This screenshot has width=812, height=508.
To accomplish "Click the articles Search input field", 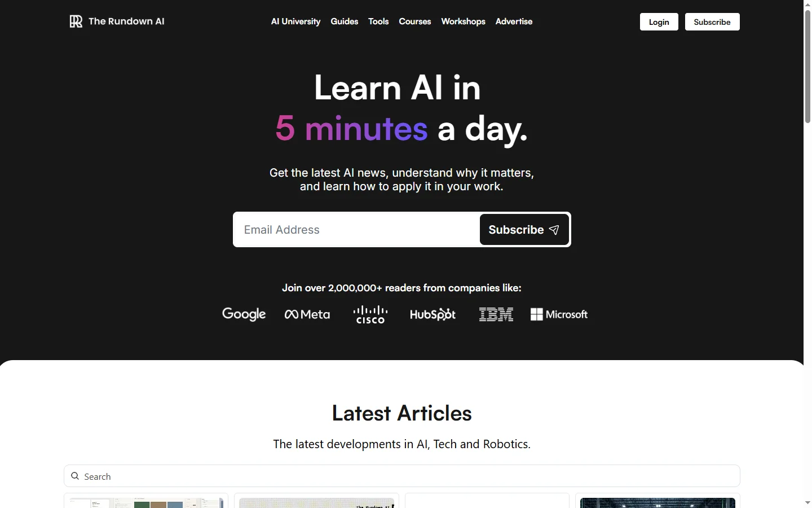I will coord(402,476).
